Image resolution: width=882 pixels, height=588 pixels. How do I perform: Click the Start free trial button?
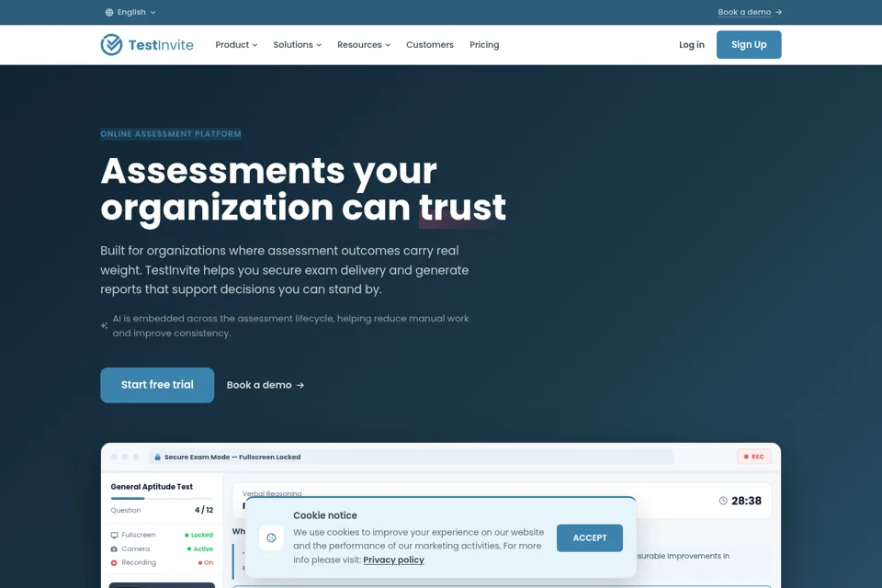pos(157,385)
